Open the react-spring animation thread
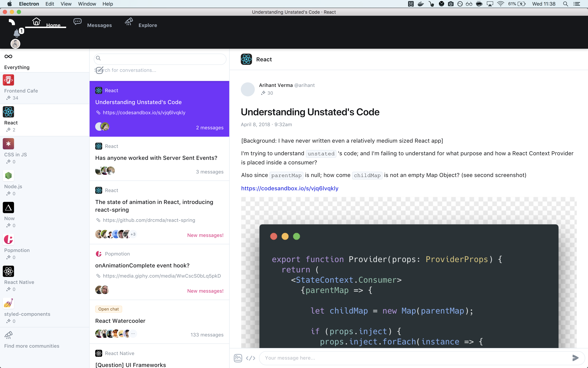Viewport: 588px width, 368px height. pos(159,212)
